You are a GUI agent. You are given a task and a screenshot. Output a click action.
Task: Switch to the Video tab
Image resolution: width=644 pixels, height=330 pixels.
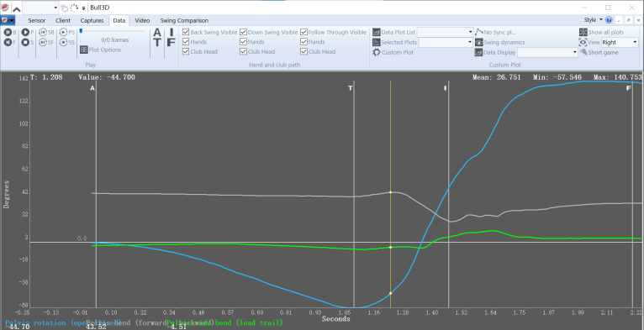click(143, 20)
